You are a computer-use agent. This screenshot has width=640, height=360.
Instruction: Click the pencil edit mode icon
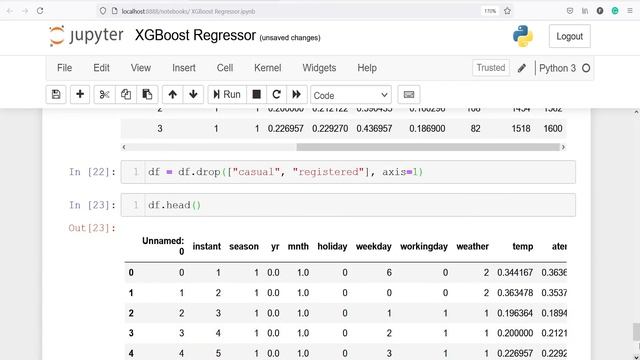pyautogui.click(x=522, y=68)
